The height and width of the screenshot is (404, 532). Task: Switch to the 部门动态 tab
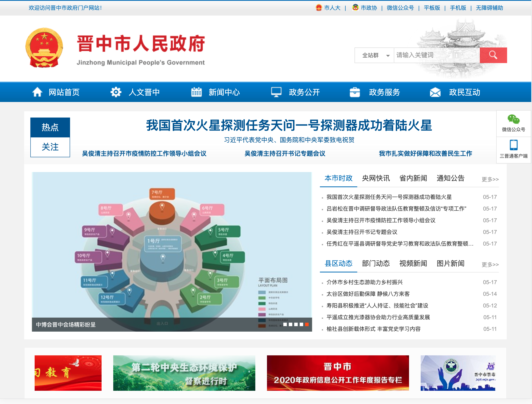click(376, 263)
